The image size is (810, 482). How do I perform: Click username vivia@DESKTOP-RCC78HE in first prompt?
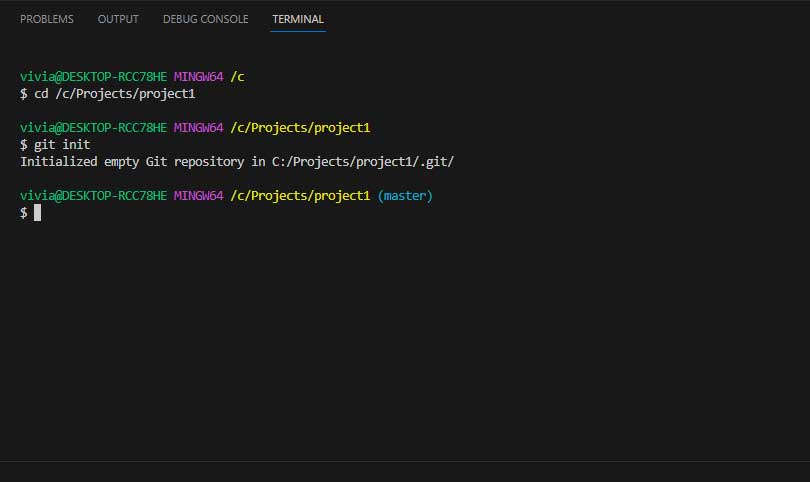pyautogui.click(x=93, y=76)
